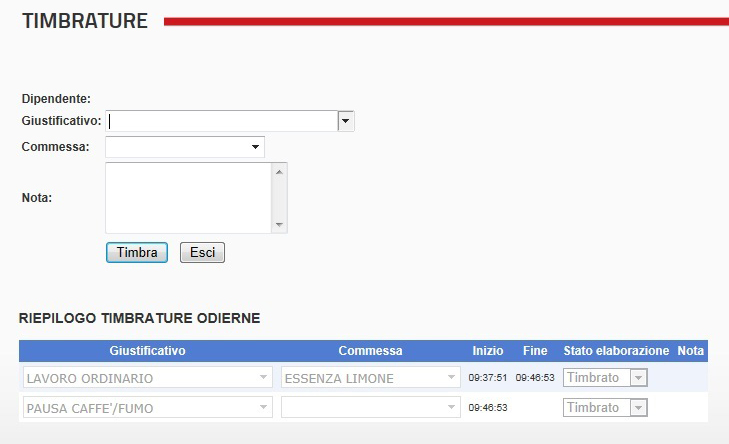Viewport: 729px width, 444px height.
Task: Click the Nota scrollbar up arrow
Action: (x=279, y=171)
